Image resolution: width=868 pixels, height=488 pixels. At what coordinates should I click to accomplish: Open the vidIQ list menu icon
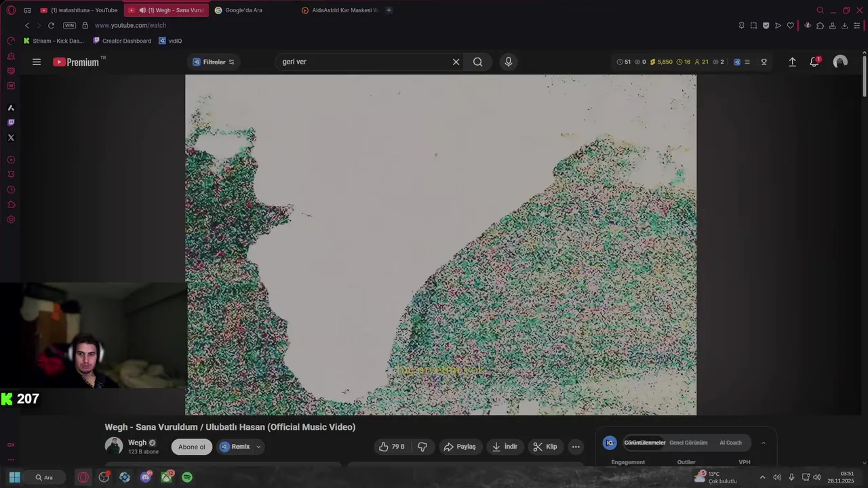747,62
